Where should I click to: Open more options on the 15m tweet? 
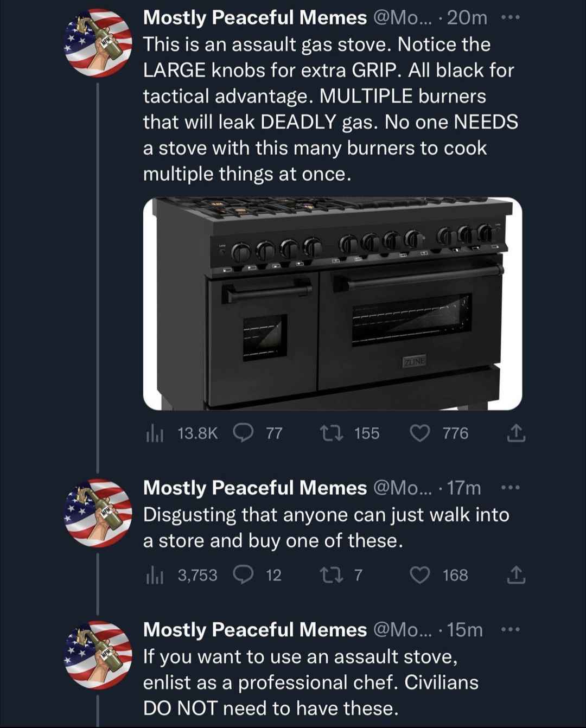tap(511, 629)
